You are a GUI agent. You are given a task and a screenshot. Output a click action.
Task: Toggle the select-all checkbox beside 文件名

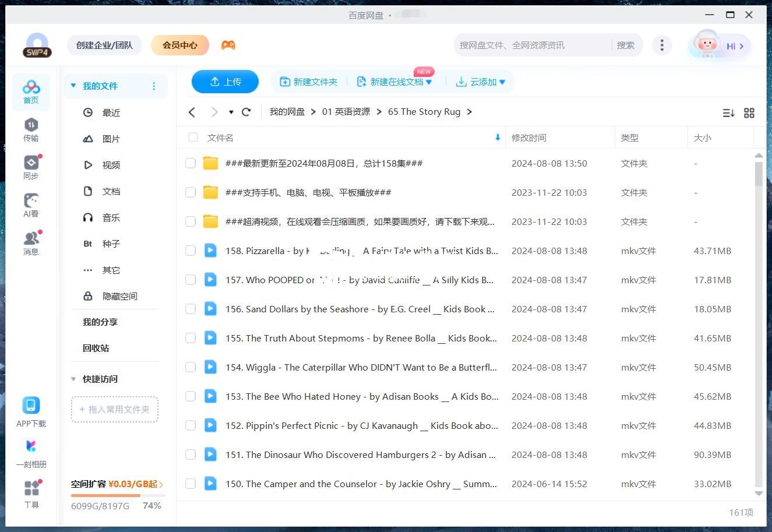[x=193, y=138]
